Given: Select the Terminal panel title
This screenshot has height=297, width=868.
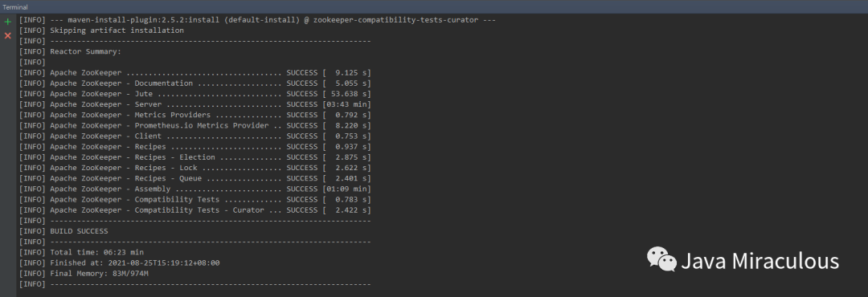Looking at the screenshot, I should tap(15, 7).
